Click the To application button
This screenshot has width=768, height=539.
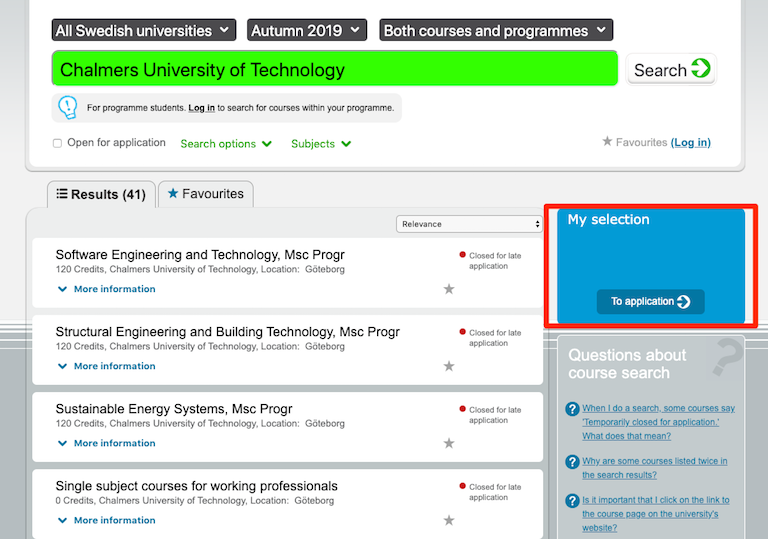click(650, 301)
